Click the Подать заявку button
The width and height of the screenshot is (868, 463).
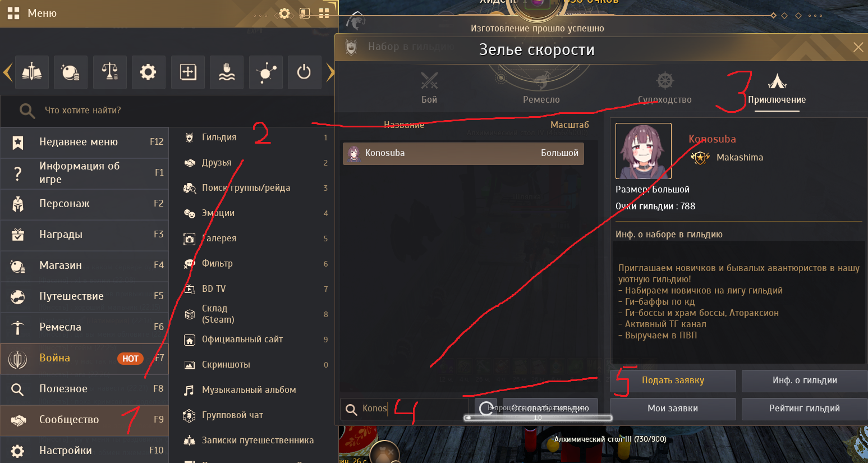[x=673, y=381]
